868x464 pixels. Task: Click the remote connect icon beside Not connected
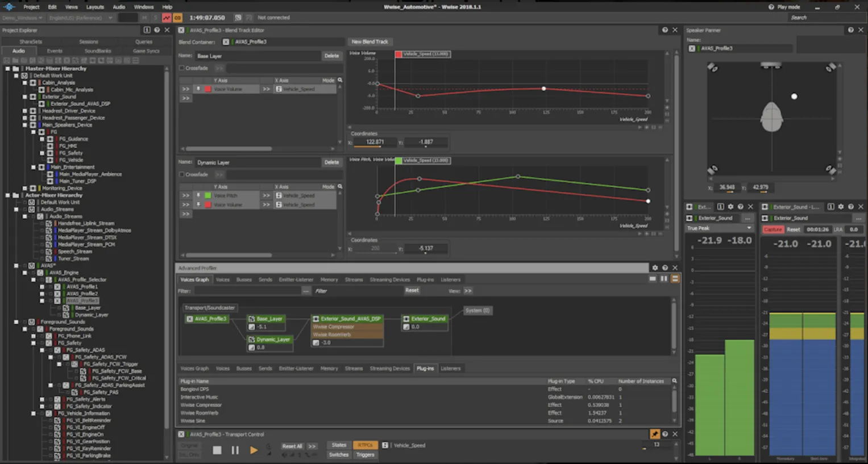pyautogui.click(x=238, y=18)
